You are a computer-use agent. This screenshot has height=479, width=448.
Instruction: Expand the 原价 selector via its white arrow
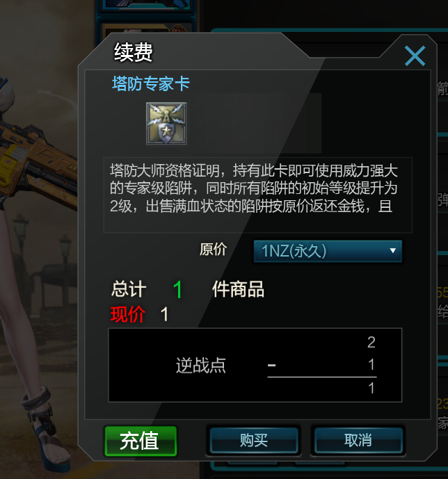392,251
